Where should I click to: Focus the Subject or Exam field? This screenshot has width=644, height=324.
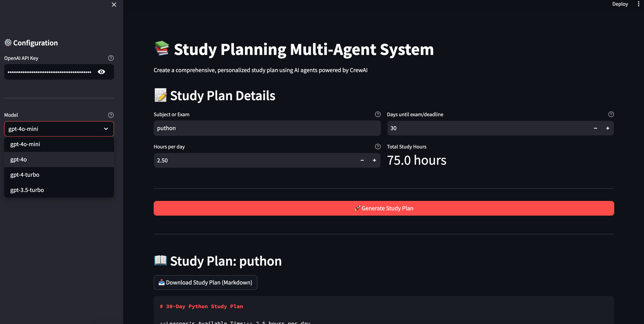point(267,128)
